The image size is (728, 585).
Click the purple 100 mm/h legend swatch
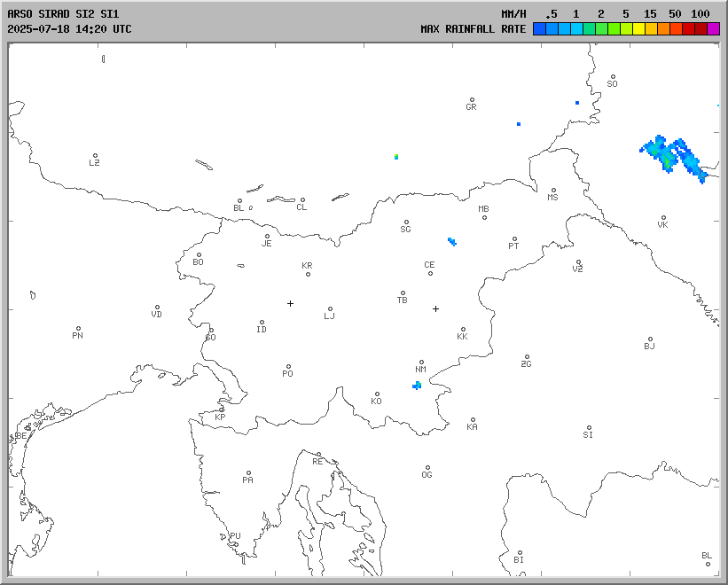tap(713, 29)
